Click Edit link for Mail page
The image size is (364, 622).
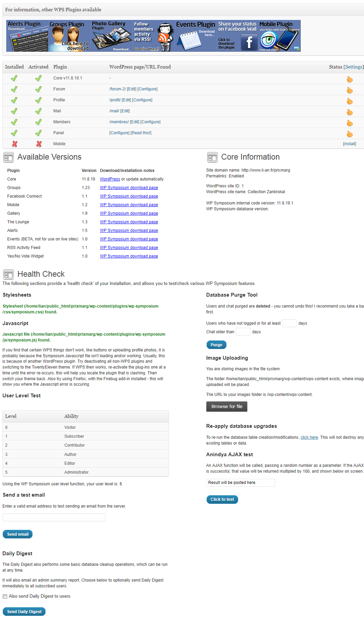(125, 111)
